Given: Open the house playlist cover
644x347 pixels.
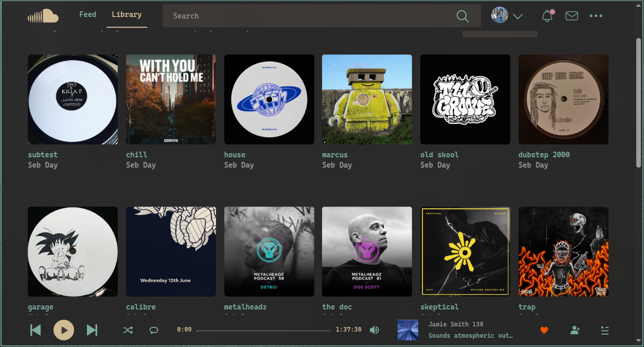Looking at the screenshot, I should (269, 100).
